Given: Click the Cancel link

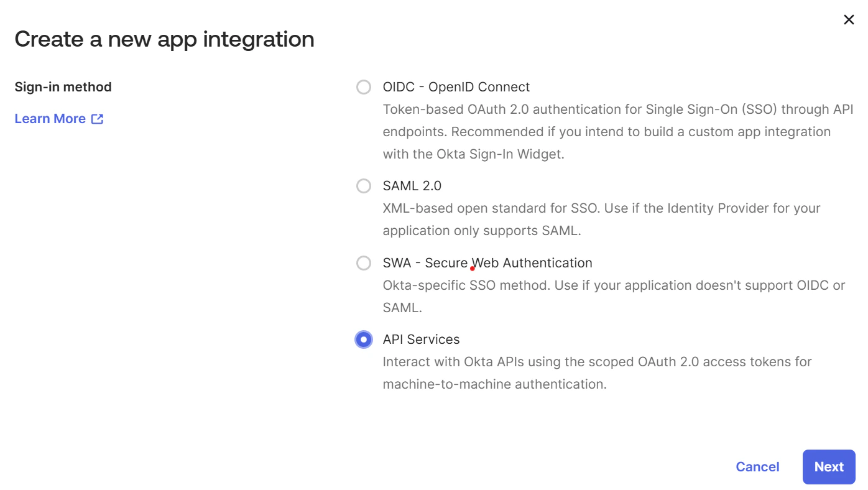Looking at the screenshot, I should pos(757,466).
